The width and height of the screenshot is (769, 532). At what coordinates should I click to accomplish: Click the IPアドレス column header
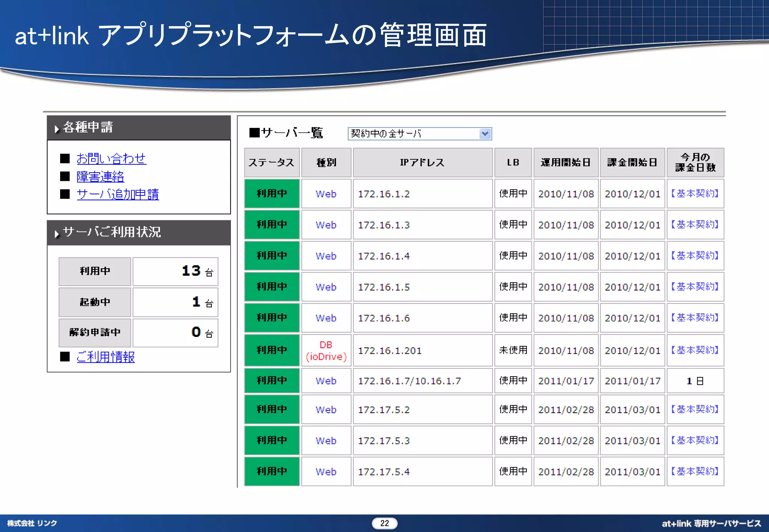(422, 162)
